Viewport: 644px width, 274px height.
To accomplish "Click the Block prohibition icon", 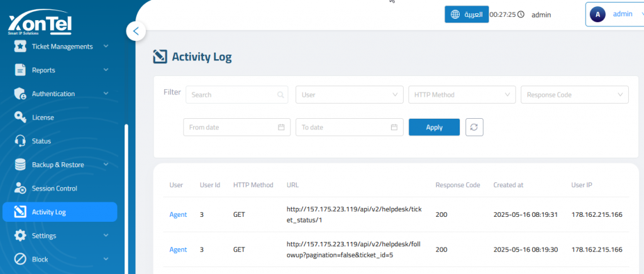I will point(20,260).
